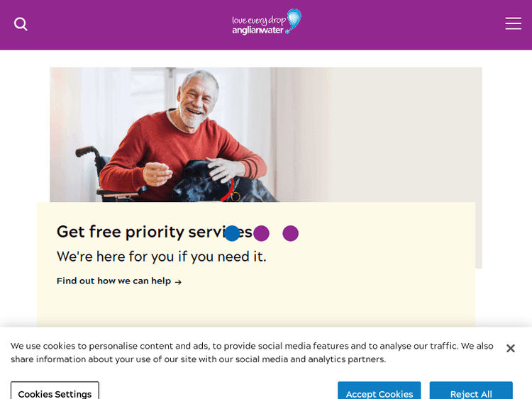Jump to the third carousel slide dot
This screenshot has height=399, width=532.
point(290,233)
